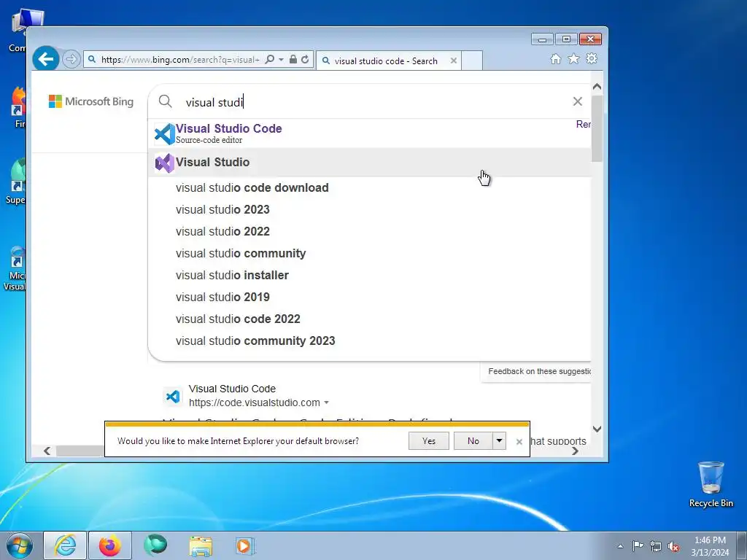Screen dimensions: 747x560
Task: Click the Bing URL in the address bar
Action: click(x=180, y=60)
